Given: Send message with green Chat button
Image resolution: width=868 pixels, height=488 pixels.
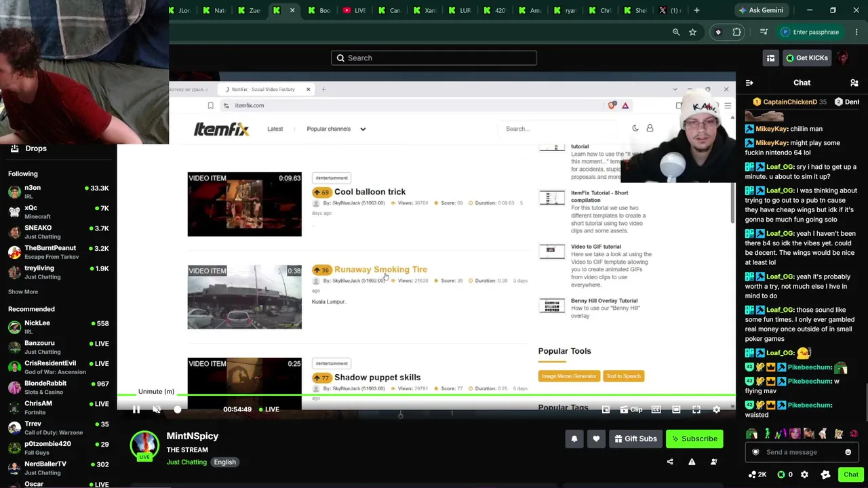Looking at the screenshot, I should (850, 474).
